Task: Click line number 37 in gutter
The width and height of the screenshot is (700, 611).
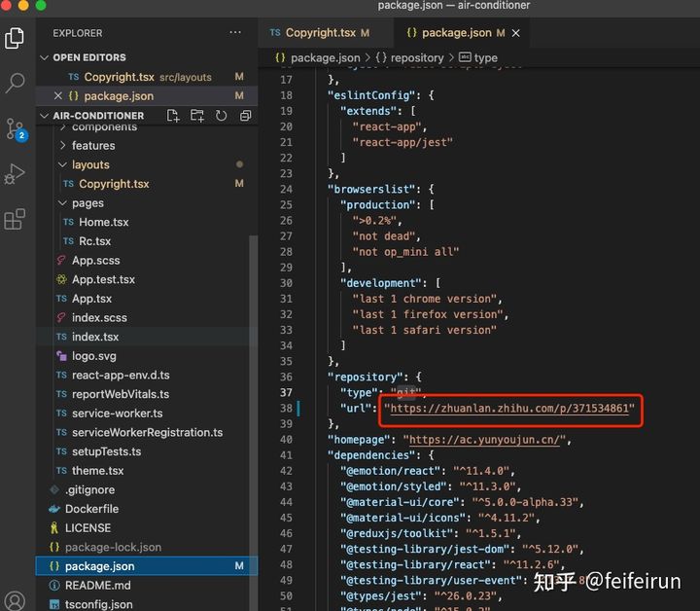Action: [x=286, y=393]
